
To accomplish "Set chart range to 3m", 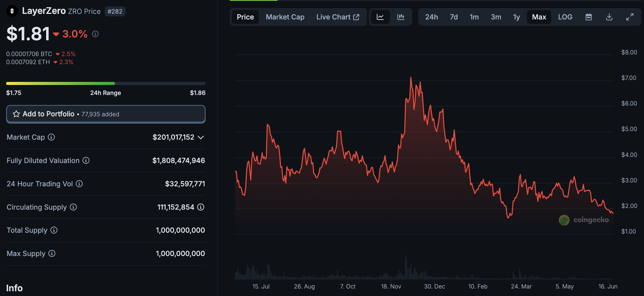I will pos(496,17).
